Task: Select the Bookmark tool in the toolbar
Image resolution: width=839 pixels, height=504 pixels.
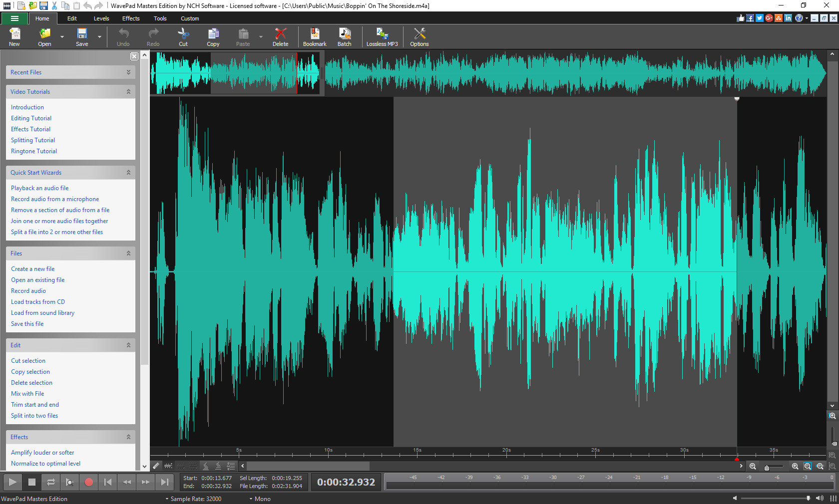Action: (315, 36)
